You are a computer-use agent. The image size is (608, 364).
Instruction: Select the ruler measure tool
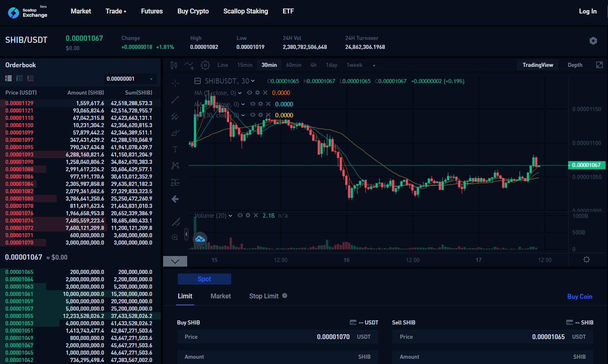tap(175, 222)
